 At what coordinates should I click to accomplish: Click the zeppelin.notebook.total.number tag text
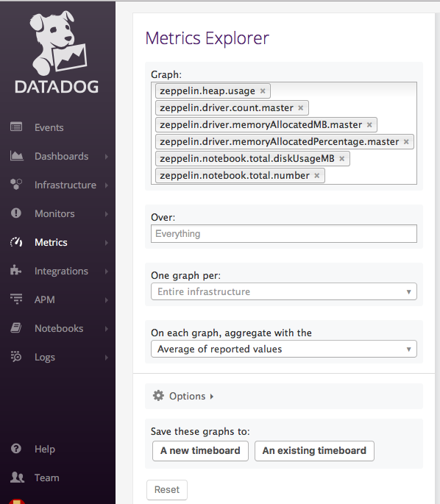(235, 176)
